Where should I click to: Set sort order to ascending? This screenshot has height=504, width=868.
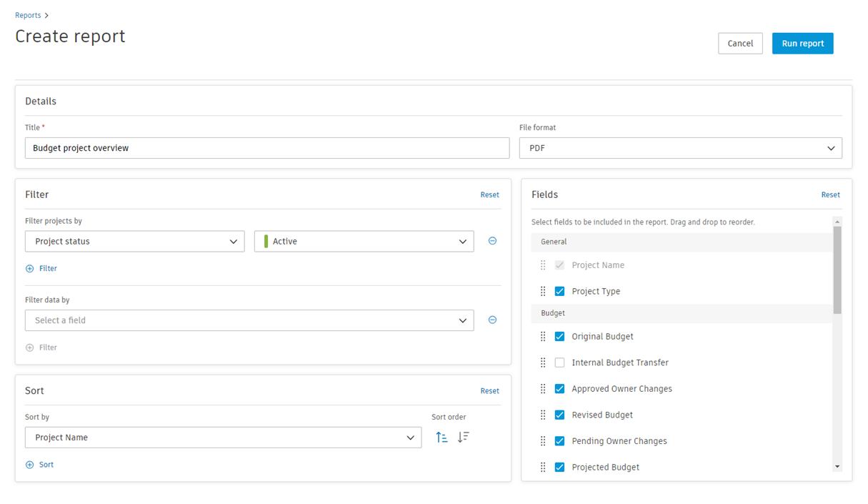pos(442,437)
